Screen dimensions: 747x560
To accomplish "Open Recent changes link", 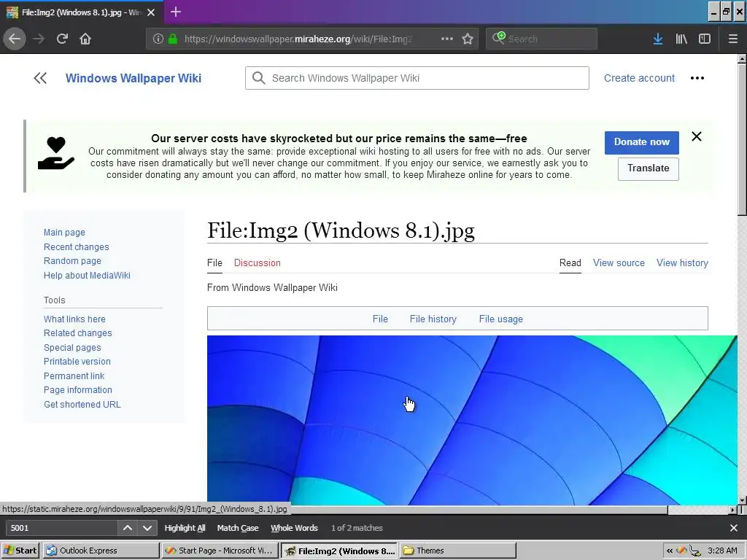I will click(x=76, y=246).
